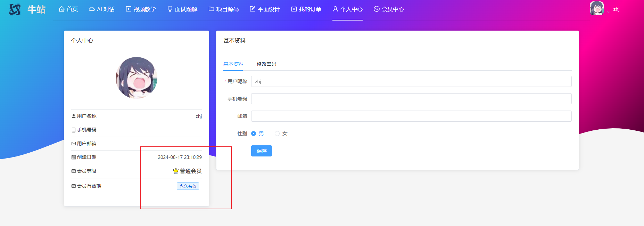Click the person icon beside 个人中心
The height and width of the screenshot is (226, 644).
click(335, 9)
